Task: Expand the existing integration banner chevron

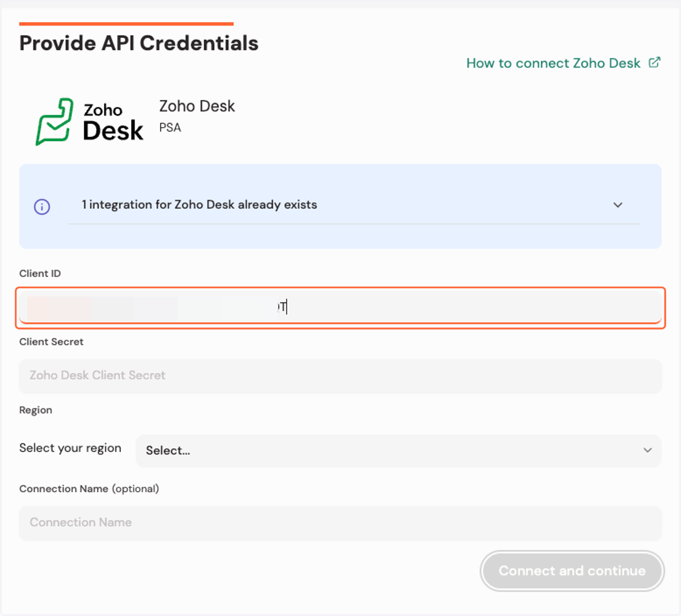Action: point(618,205)
